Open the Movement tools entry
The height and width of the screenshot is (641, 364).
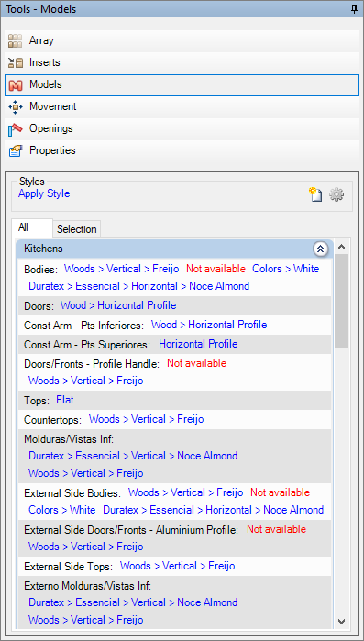click(x=182, y=107)
